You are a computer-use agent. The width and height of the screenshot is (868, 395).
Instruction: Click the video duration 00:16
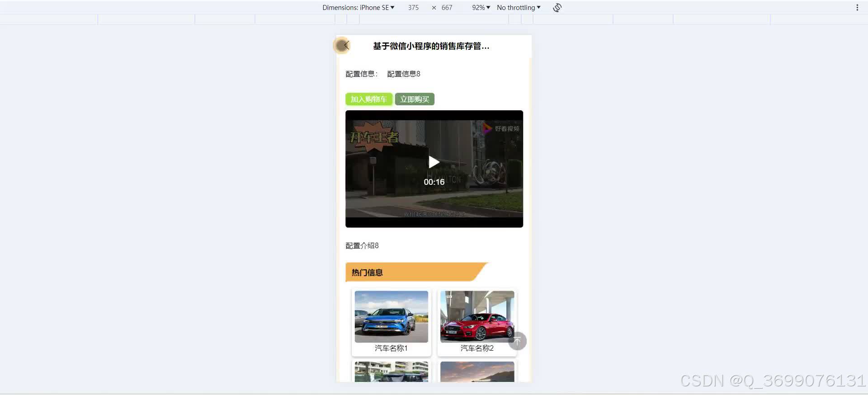pyautogui.click(x=434, y=182)
